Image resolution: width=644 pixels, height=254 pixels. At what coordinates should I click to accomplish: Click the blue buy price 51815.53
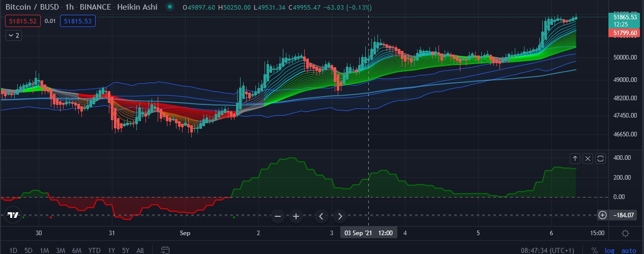[77, 21]
